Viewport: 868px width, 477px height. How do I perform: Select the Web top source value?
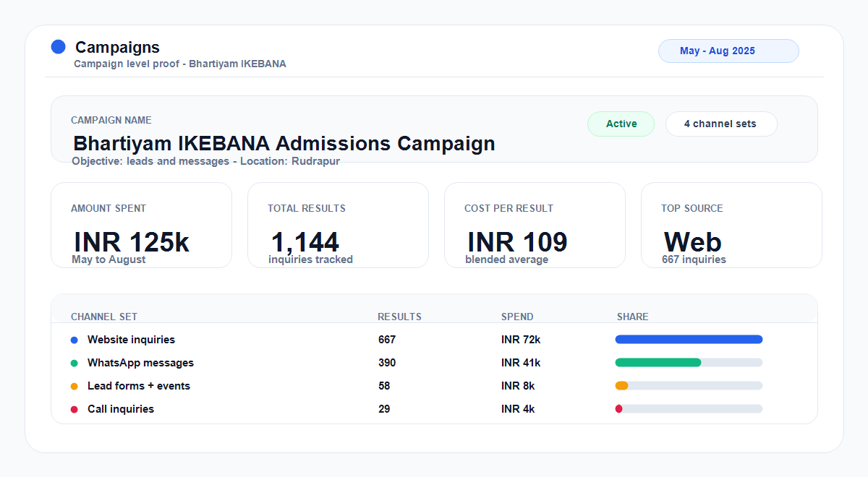tap(693, 242)
